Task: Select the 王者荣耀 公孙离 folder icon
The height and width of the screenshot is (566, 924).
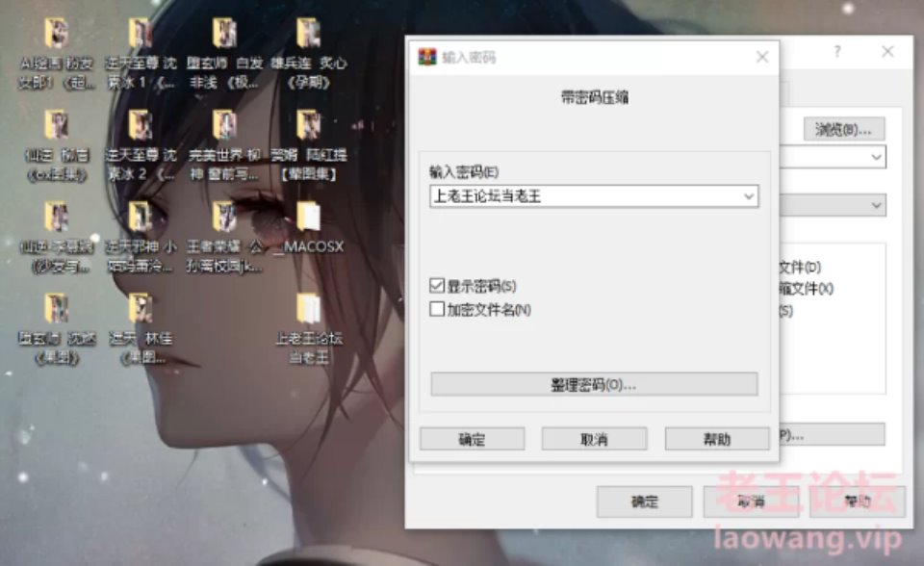Action: pos(224,238)
